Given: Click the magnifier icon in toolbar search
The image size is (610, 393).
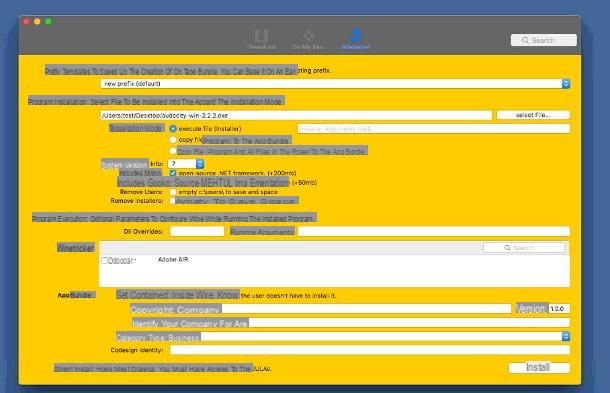Looking at the screenshot, I should [x=525, y=40].
